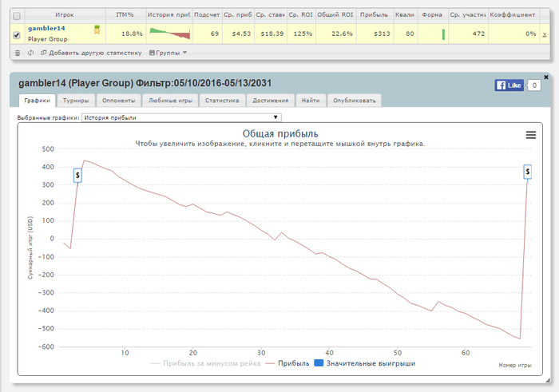Open the 'Группы' dropdown
Screen dimensions: 559x392
click(168, 53)
